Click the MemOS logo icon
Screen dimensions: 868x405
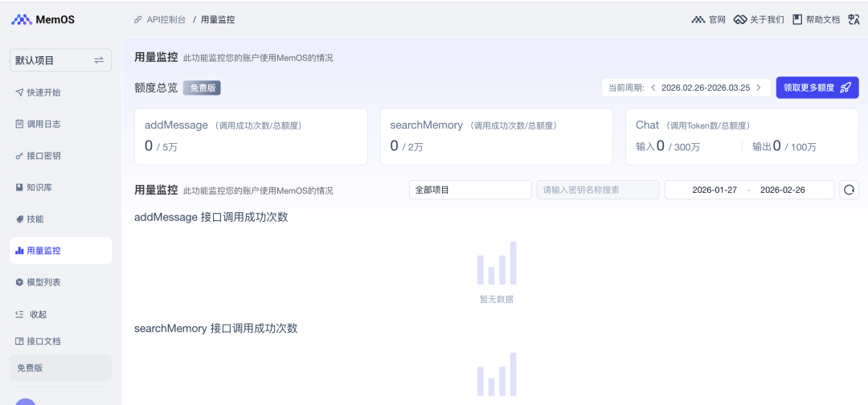[x=22, y=19]
